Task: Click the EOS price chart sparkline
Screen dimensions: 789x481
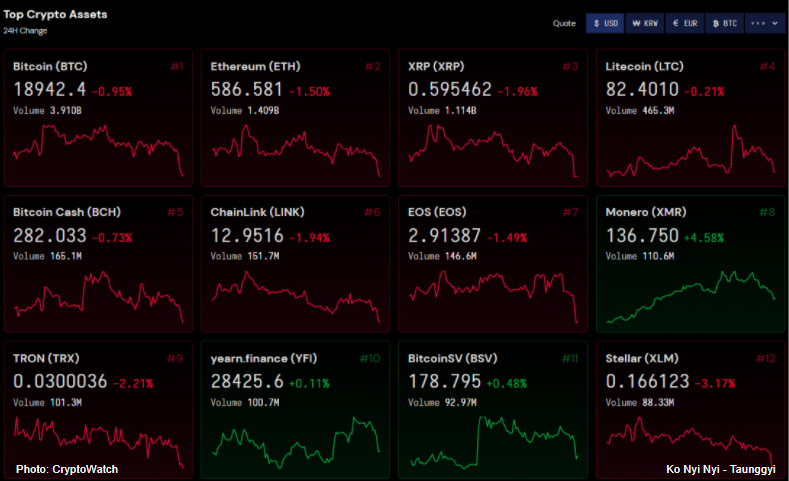Action: 493,296
